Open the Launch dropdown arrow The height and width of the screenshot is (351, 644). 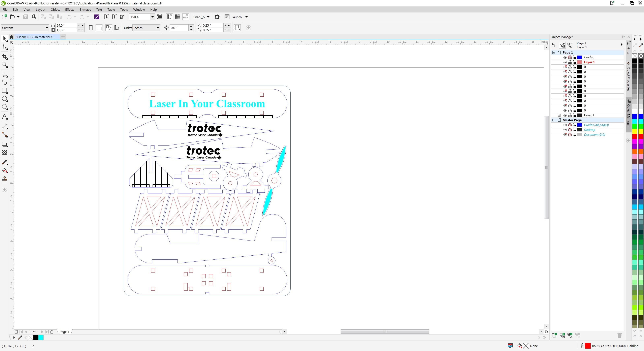247,17
